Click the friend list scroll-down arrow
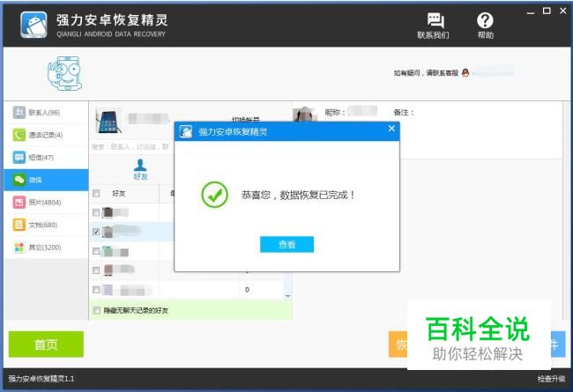 pos(287,296)
